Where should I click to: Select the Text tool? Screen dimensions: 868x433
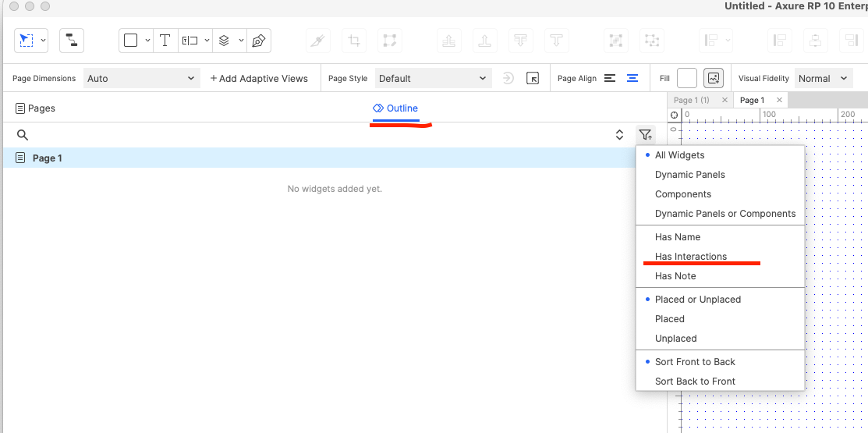165,41
